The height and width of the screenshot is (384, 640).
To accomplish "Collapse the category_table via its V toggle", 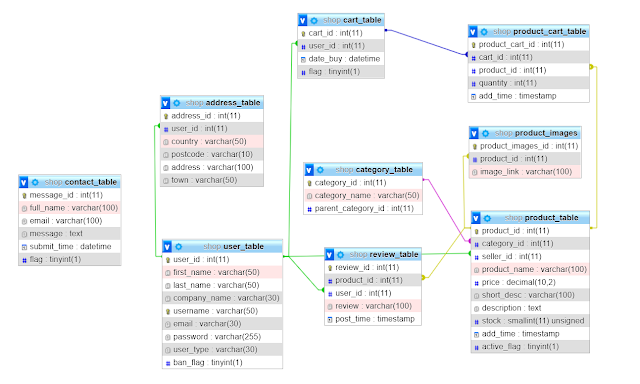I will click(x=309, y=170).
